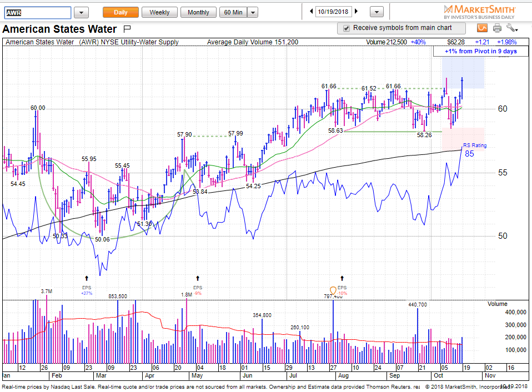Viewport: 532px width, 392px height.
Task: Click the 57.99 price label
Action: (x=235, y=133)
